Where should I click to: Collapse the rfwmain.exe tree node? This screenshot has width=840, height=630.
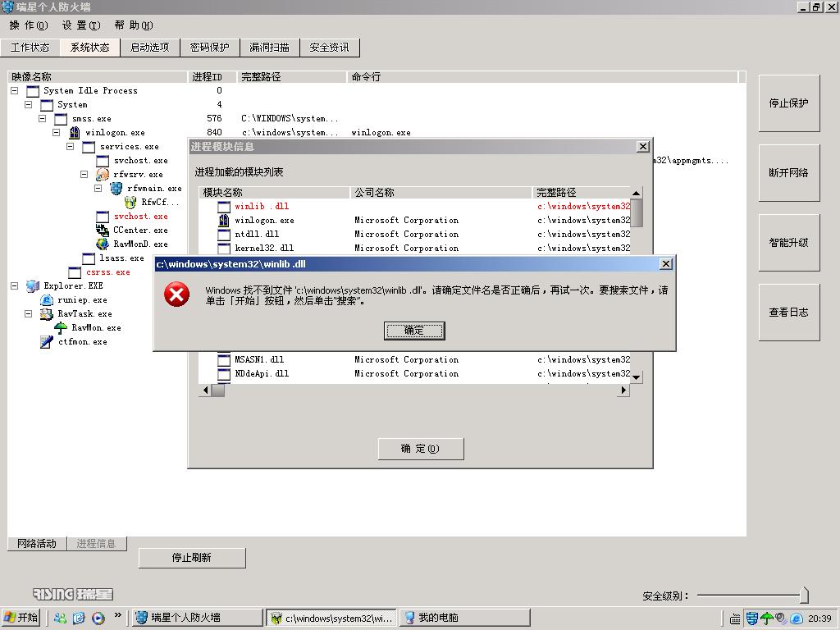[x=98, y=188]
